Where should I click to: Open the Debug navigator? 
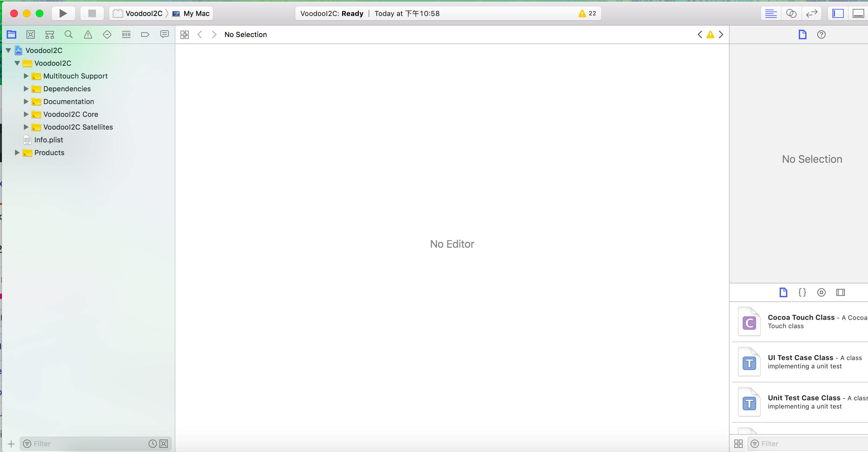(x=126, y=34)
